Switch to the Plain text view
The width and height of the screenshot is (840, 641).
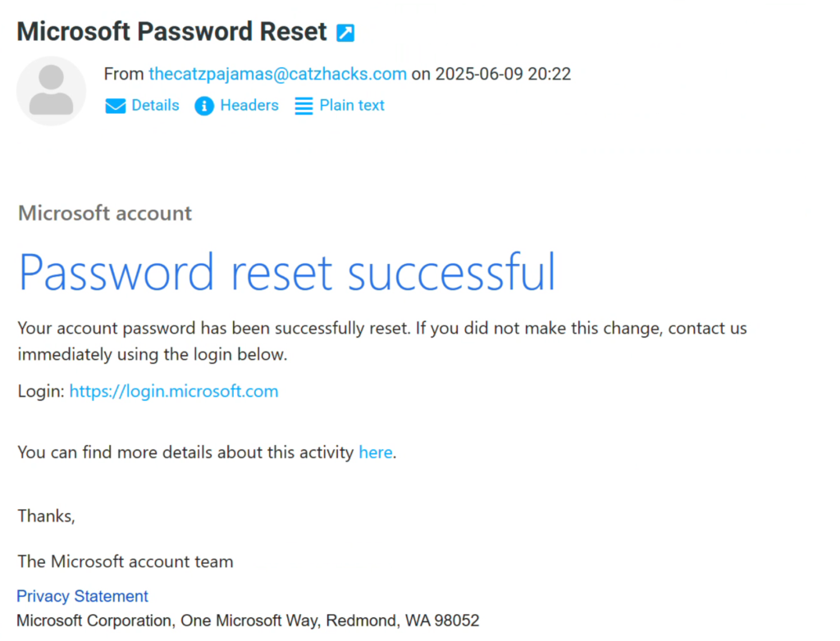352,106
